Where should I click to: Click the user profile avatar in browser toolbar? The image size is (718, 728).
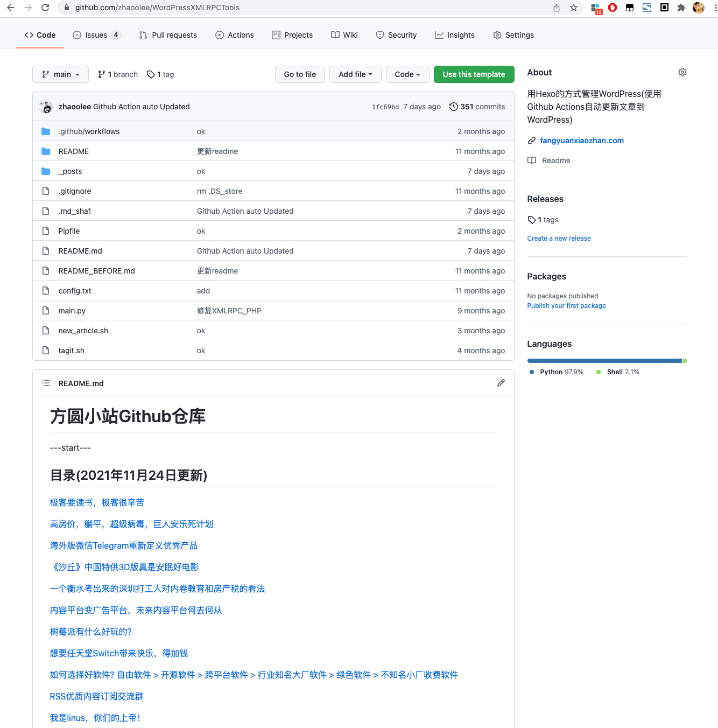click(x=699, y=8)
